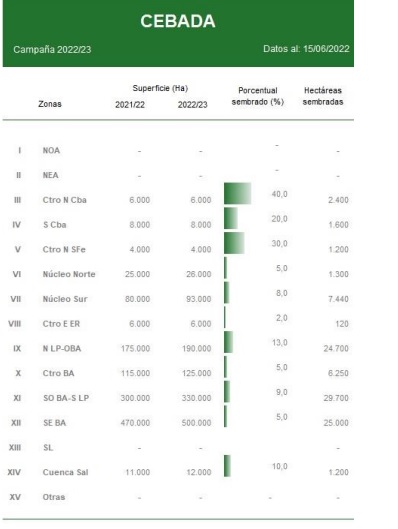Click the SO BA-S LP 29.700 hectares value
The width and height of the screenshot is (398, 529).
point(336,398)
